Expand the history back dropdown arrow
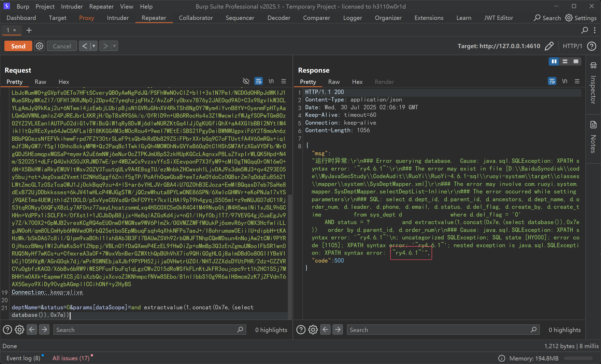 (94, 46)
